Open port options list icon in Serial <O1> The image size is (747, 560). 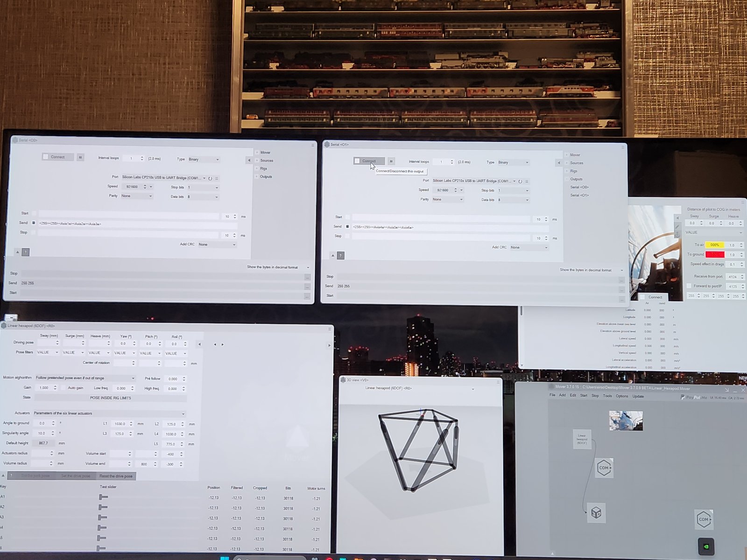tap(527, 181)
